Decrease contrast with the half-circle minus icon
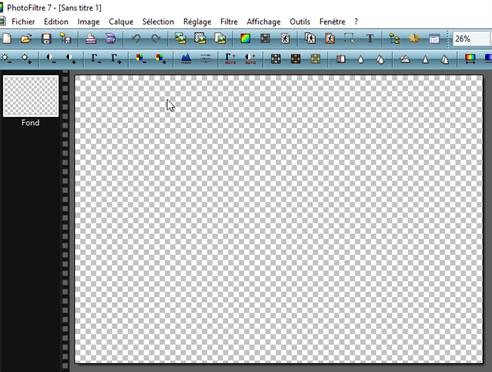The image size is (492, 372). (51, 59)
